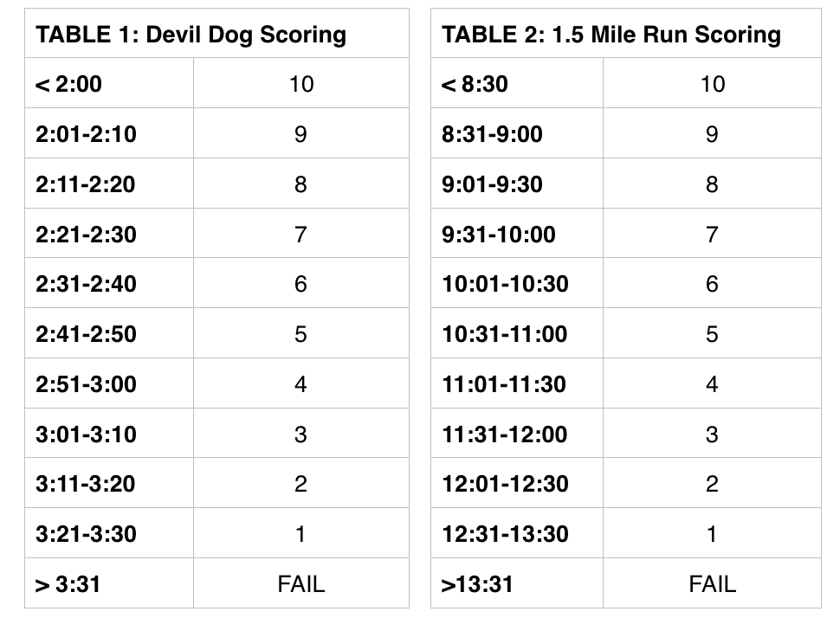Select the "< 2:00" time cell
The width and height of the screenshot is (840, 618).
coord(68,84)
